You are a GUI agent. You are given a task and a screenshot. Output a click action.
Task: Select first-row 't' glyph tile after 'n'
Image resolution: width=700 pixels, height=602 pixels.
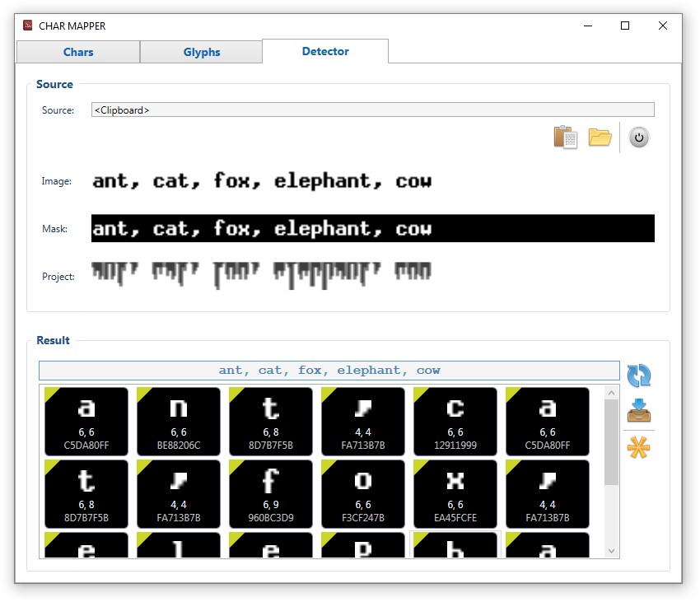pyautogui.click(x=271, y=421)
